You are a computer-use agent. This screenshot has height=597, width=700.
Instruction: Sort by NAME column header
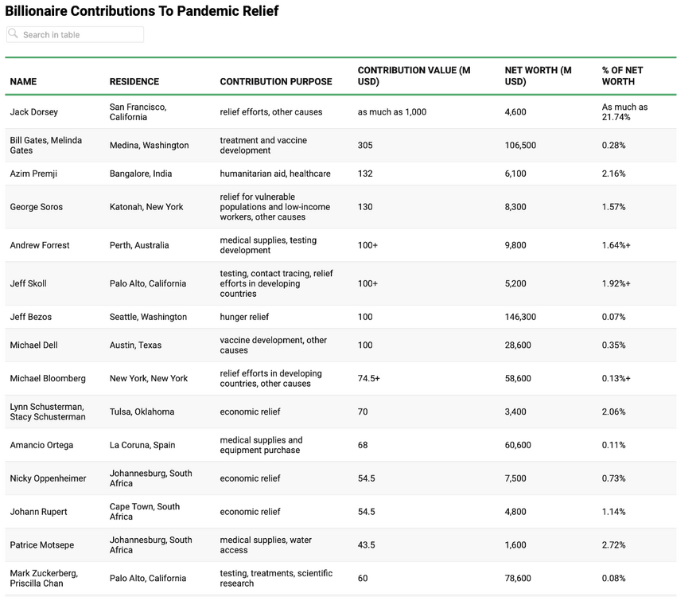coord(23,81)
